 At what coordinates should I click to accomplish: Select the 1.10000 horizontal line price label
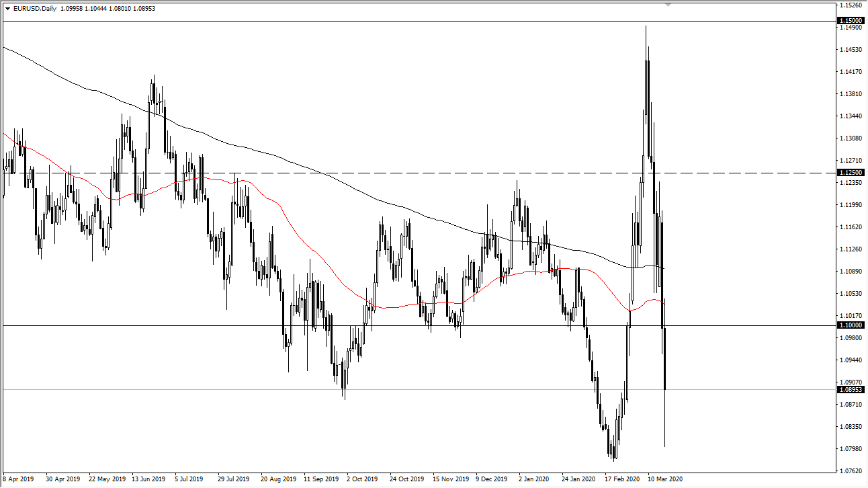point(850,325)
